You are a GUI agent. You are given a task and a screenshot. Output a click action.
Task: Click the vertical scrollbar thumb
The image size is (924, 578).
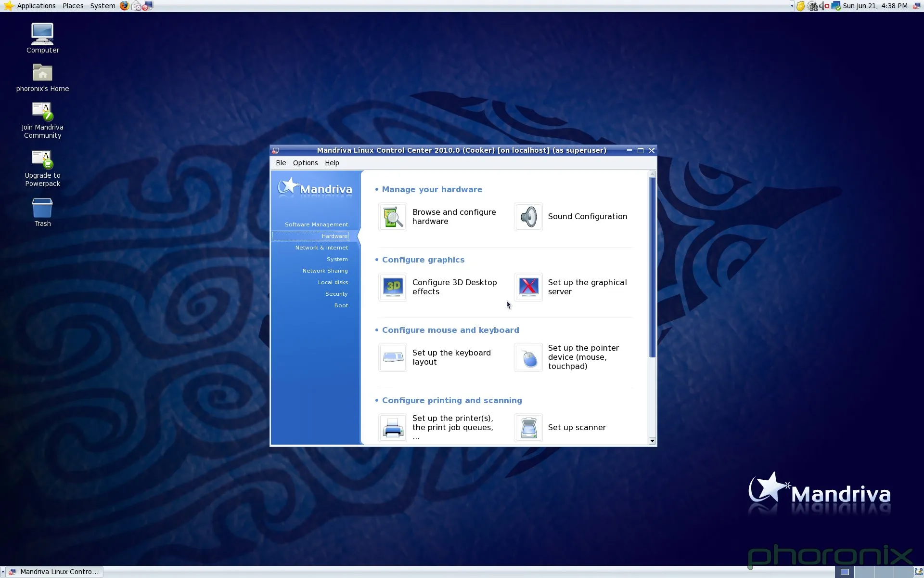click(652, 268)
